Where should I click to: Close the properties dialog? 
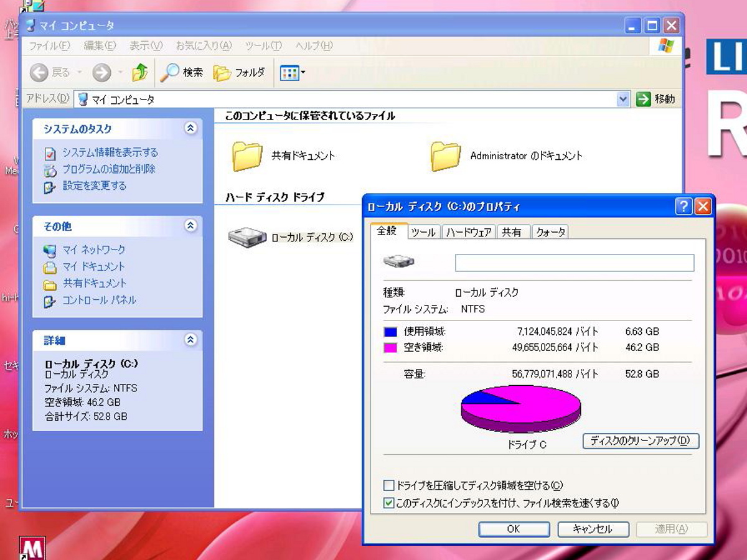point(703,207)
